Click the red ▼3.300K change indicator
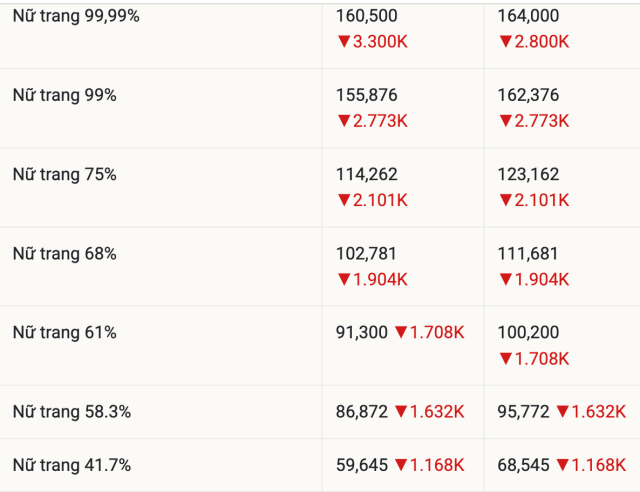Viewport: 640px width, 492px height. coord(372,42)
